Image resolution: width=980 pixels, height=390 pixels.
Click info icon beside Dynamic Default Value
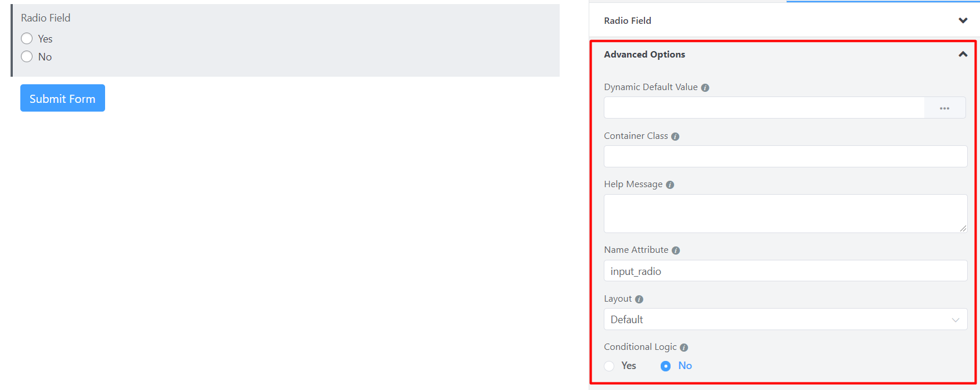click(x=705, y=88)
